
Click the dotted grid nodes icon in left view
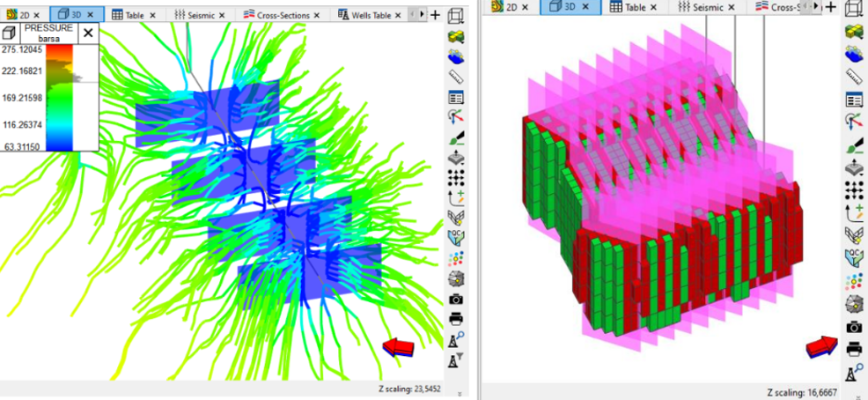[x=456, y=178]
